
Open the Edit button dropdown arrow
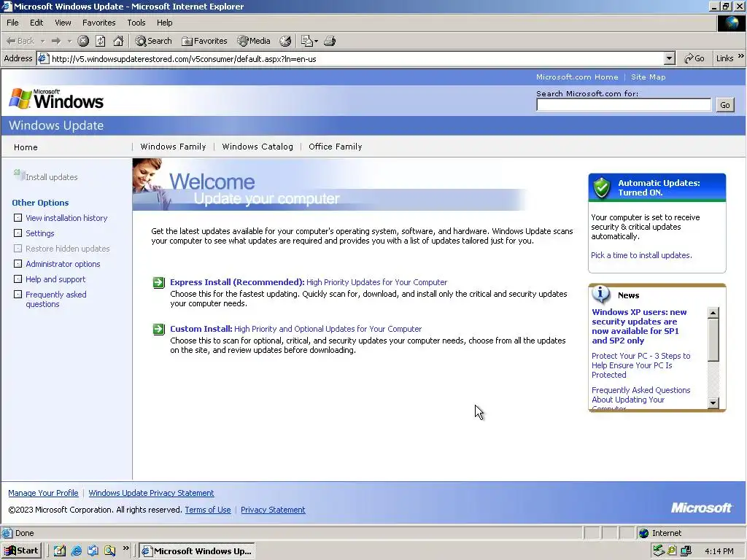point(317,41)
